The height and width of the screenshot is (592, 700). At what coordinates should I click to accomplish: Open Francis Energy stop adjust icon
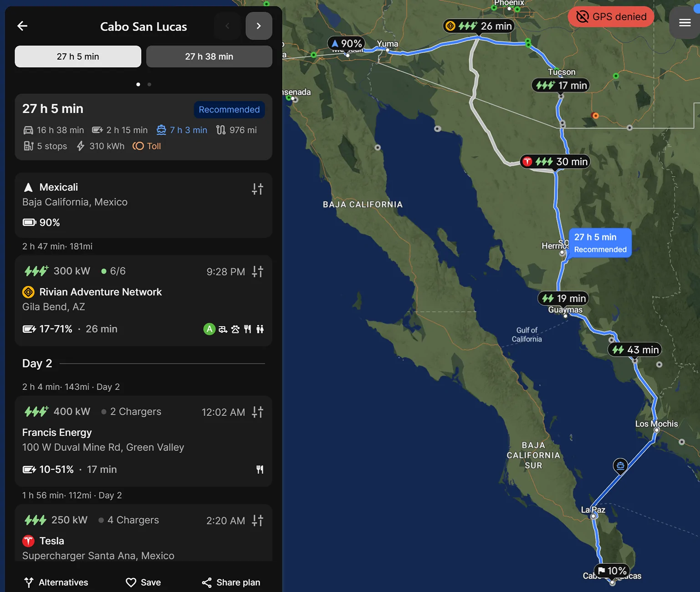coord(257,412)
